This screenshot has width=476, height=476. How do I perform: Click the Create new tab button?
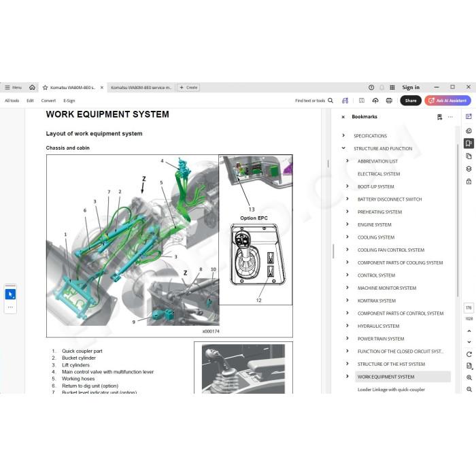pyautogui.click(x=188, y=88)
